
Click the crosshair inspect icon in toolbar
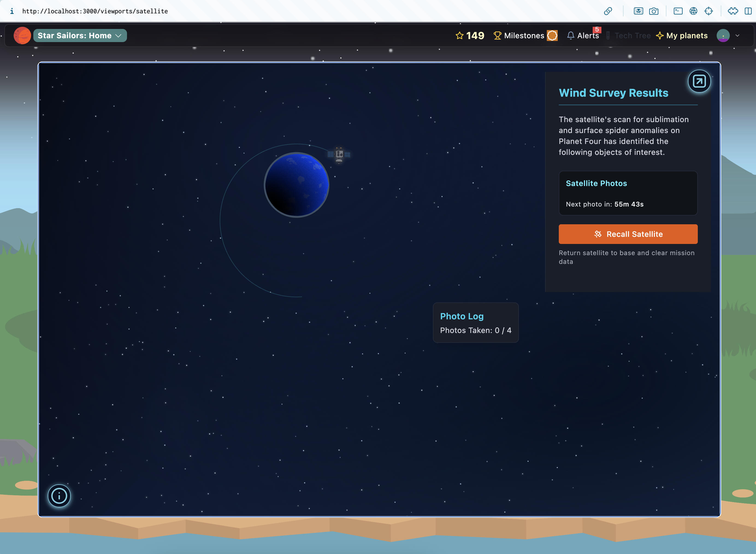[x=708, y=11]
